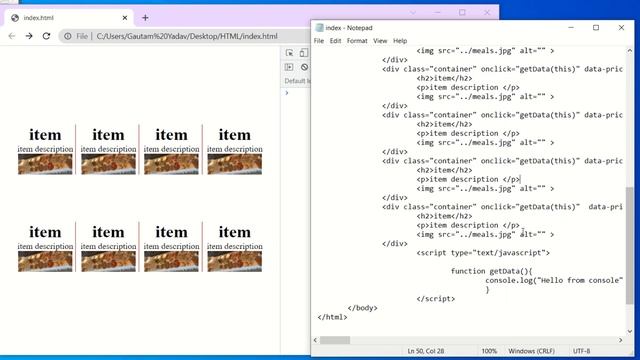Click Notepad vertical scrollbar up arrow
The height and width of the screenshot is (360, 640).
(630, 51)
